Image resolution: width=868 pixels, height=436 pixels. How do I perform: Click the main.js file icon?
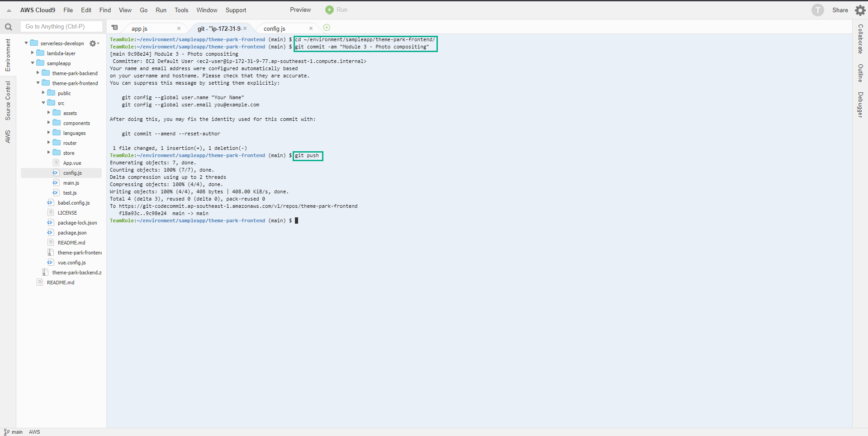pyautogui.click(x=56, y=183)
